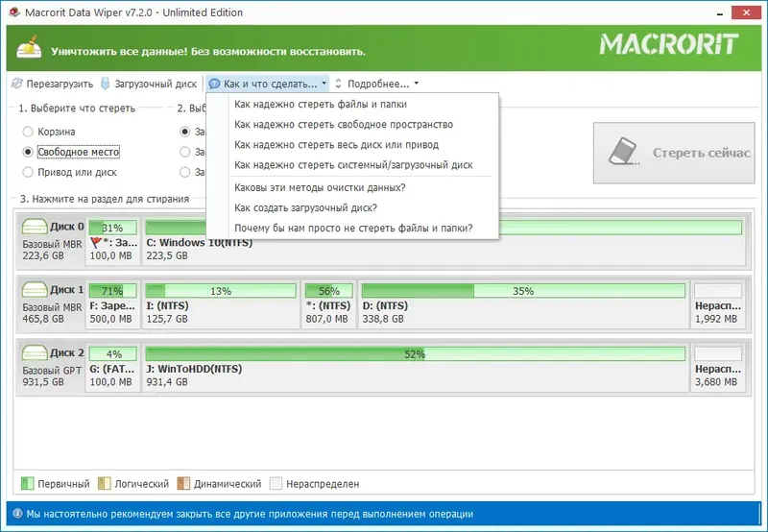This screenshot has height=532, width=768.
Task: Click the Перезагрузить refresh icon
Action: click(17, 84)
